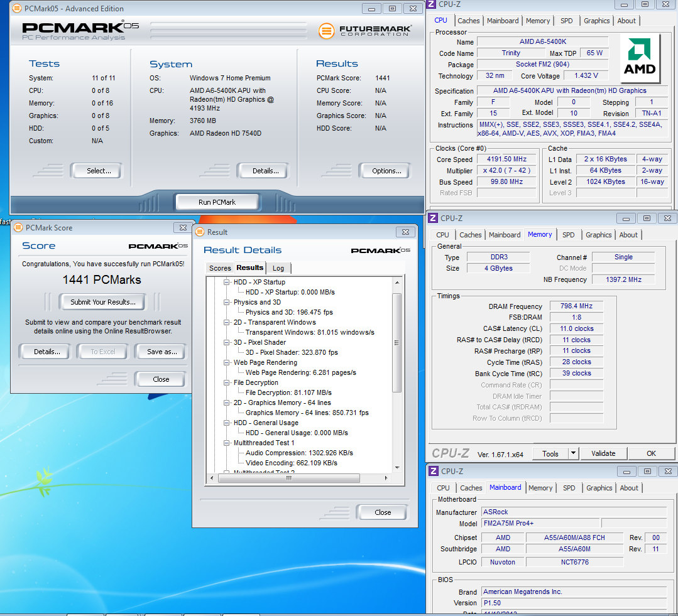Switch to CPU tab in CPU-Z Memory window
Screen dimensions: 678x616
(442, 235)
